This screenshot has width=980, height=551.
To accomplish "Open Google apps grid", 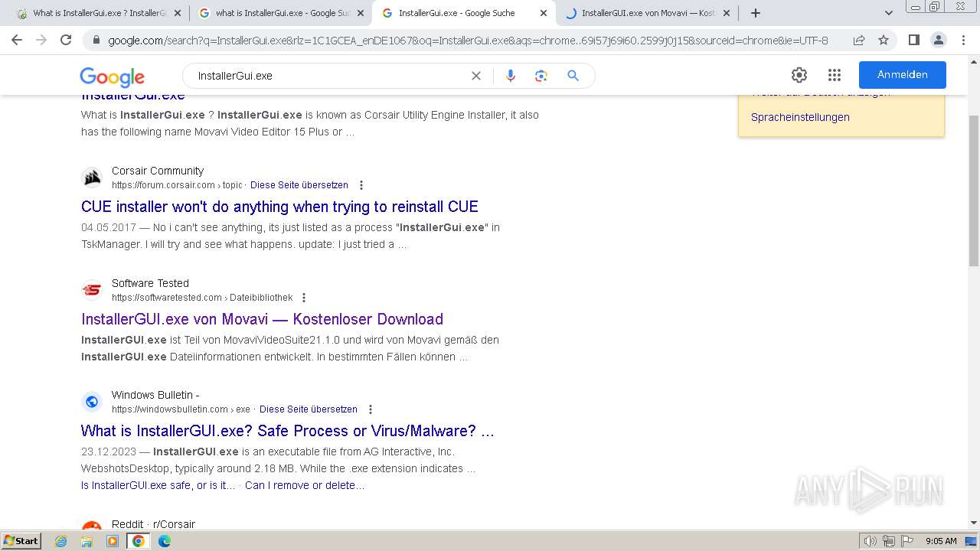I will (x=835, y=75).
